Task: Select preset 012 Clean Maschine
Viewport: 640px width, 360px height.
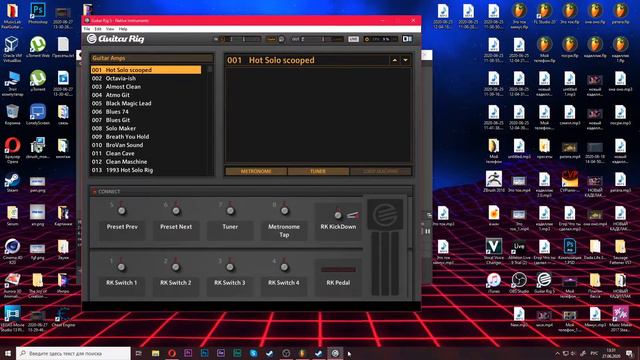Action: (x=146, y=162)
